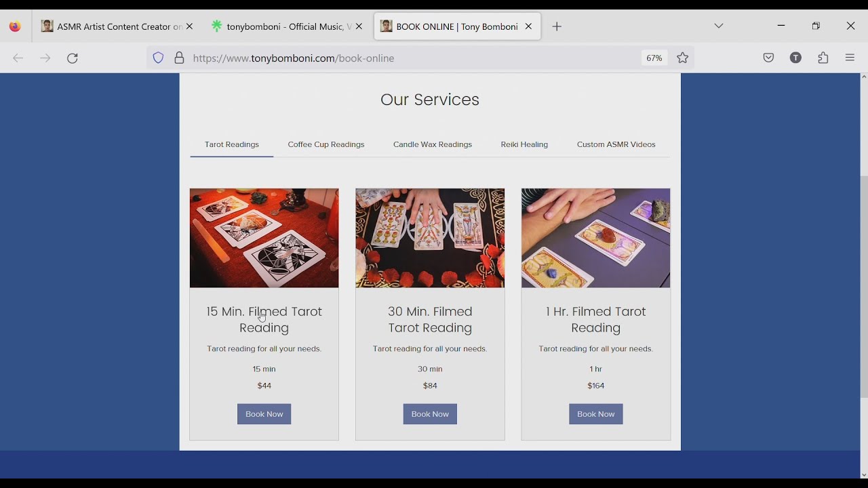Switch to tonybomboni Official Music tab
868x488 pixels.
tap(286, 26)
